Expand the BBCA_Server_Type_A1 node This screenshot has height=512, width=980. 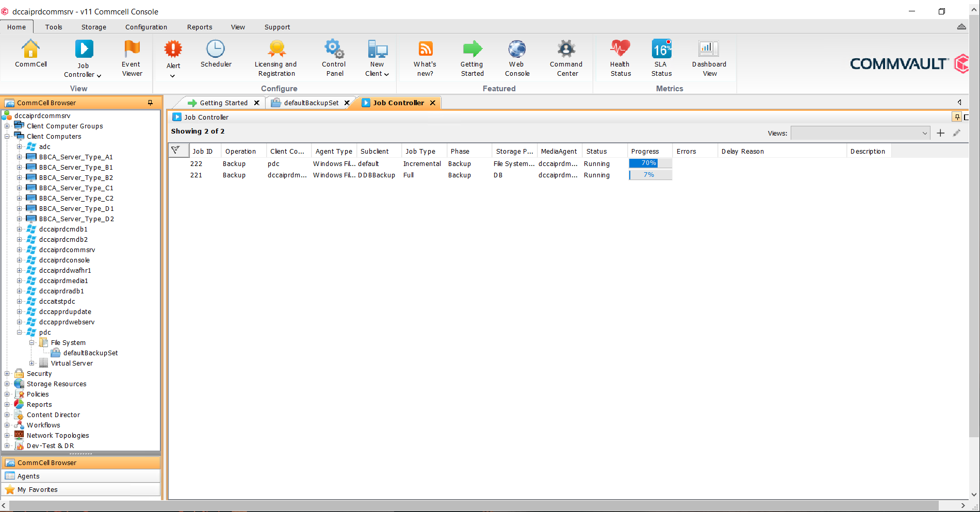click(19, 157)
